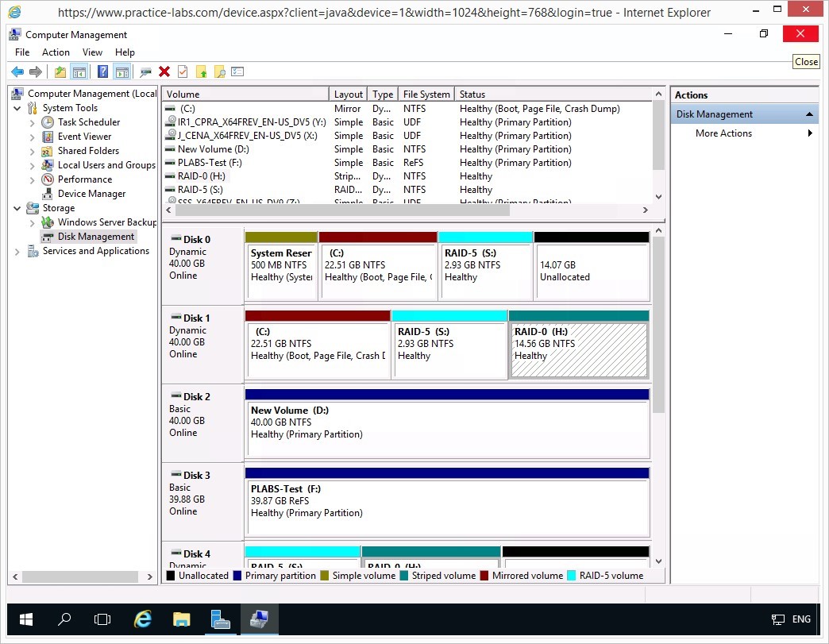This screenshot has height=644, width=829.
Task: Click the Up one level folder icon
Action: coord(60,72)
